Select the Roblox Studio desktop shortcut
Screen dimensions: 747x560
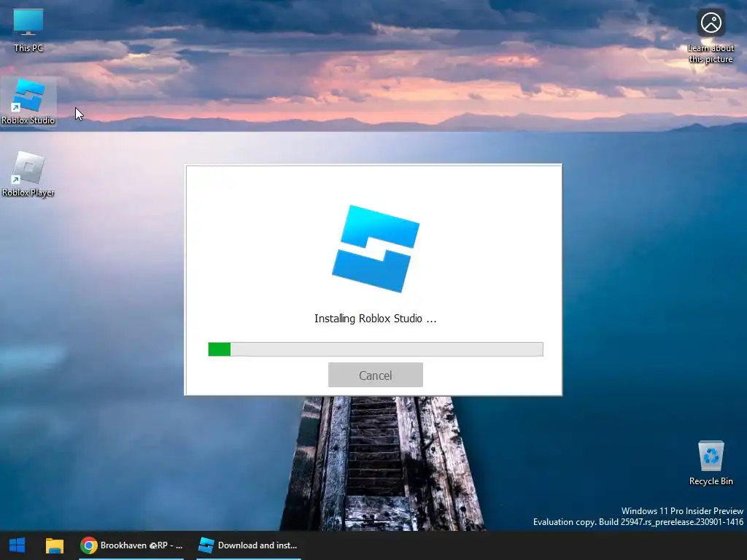[x=28, y=102]
